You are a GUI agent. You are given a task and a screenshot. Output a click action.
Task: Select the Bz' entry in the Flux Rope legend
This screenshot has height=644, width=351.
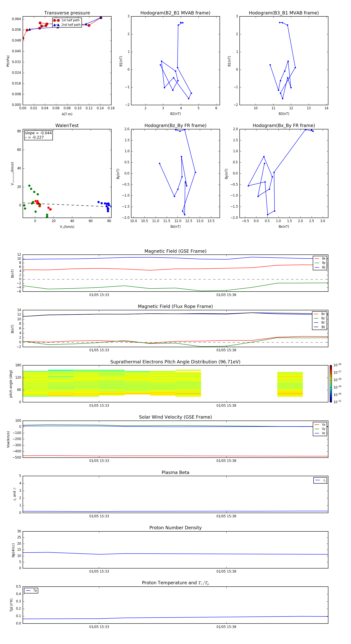[320, 323]
